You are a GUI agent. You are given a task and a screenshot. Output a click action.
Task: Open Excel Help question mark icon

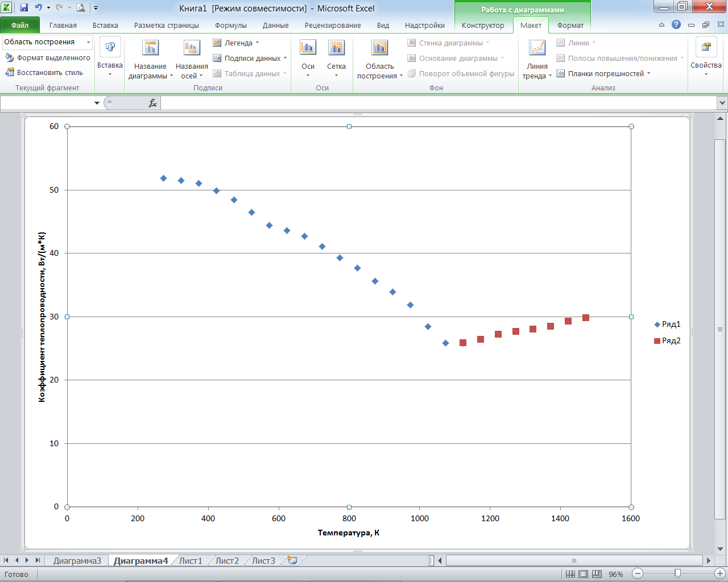click(x=676, y=24)
